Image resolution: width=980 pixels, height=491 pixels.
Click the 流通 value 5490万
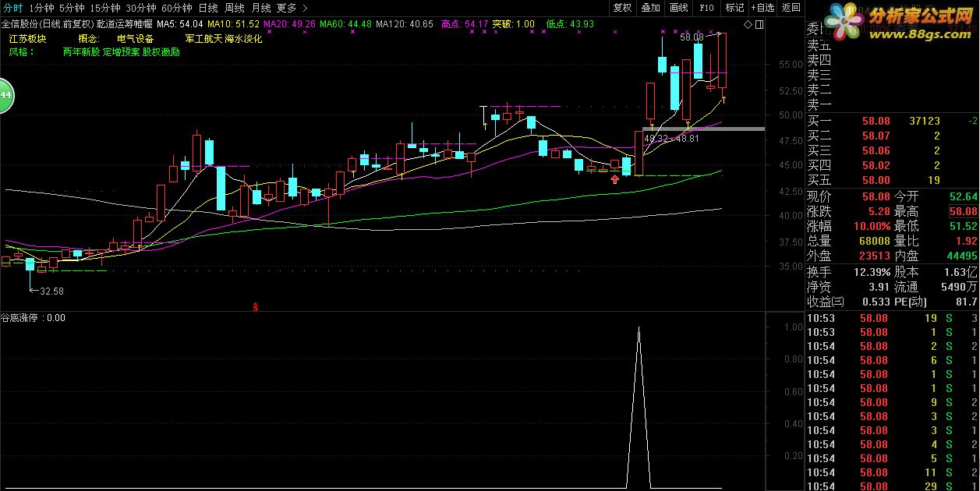961,287
